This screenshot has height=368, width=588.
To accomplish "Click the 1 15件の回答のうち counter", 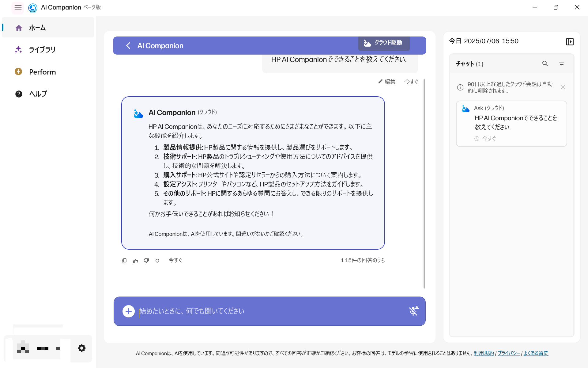I will 363,260.
